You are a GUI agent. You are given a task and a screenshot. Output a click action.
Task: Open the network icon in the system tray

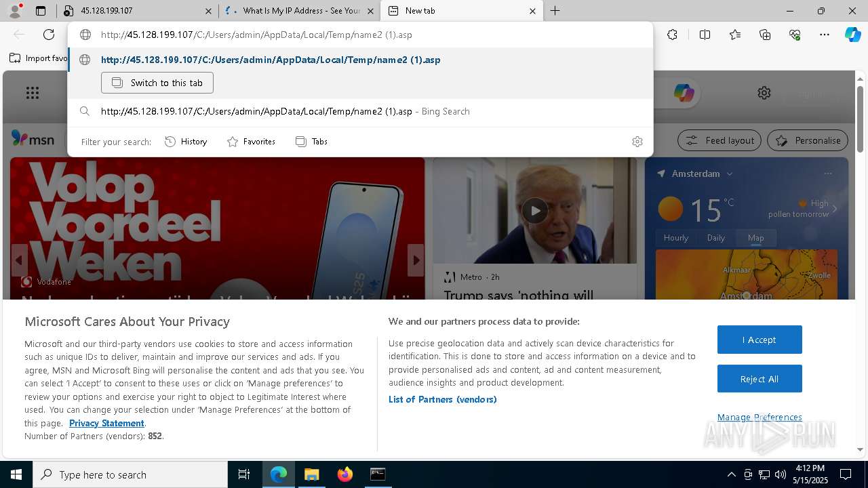tap(764, 474)
